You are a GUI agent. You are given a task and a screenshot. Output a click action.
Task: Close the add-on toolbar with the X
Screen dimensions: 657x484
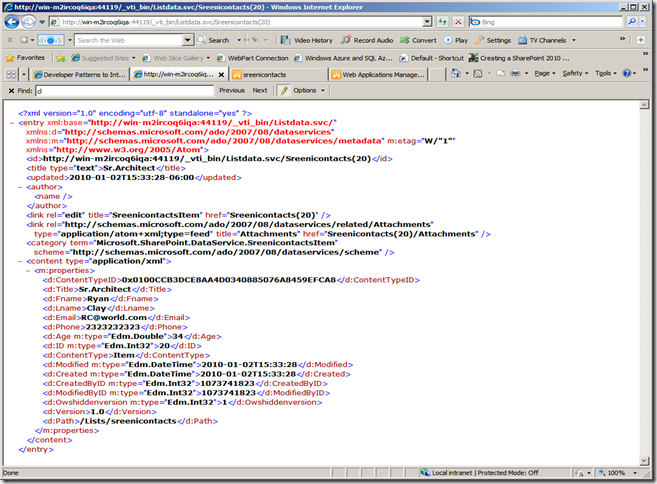[x=10, y=40]
